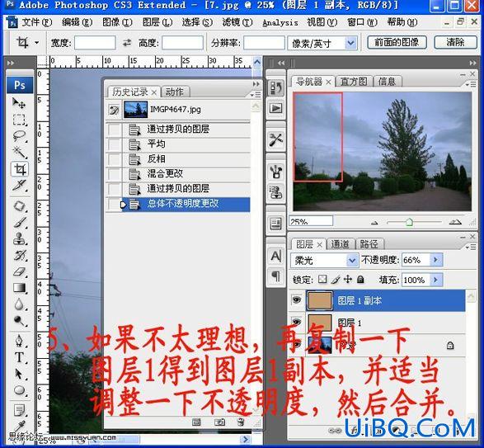484x448 pixels.
Task: Select the Eraser tool
Action: point(19,271)
